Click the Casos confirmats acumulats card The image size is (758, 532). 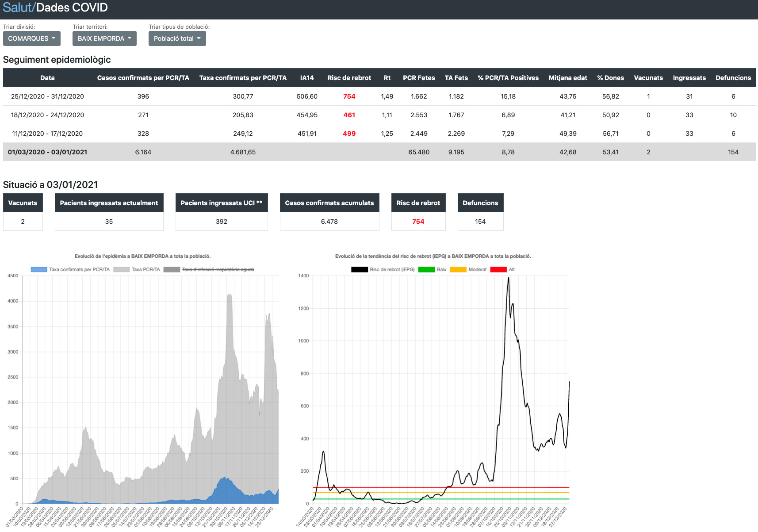[x=329, y=212]
